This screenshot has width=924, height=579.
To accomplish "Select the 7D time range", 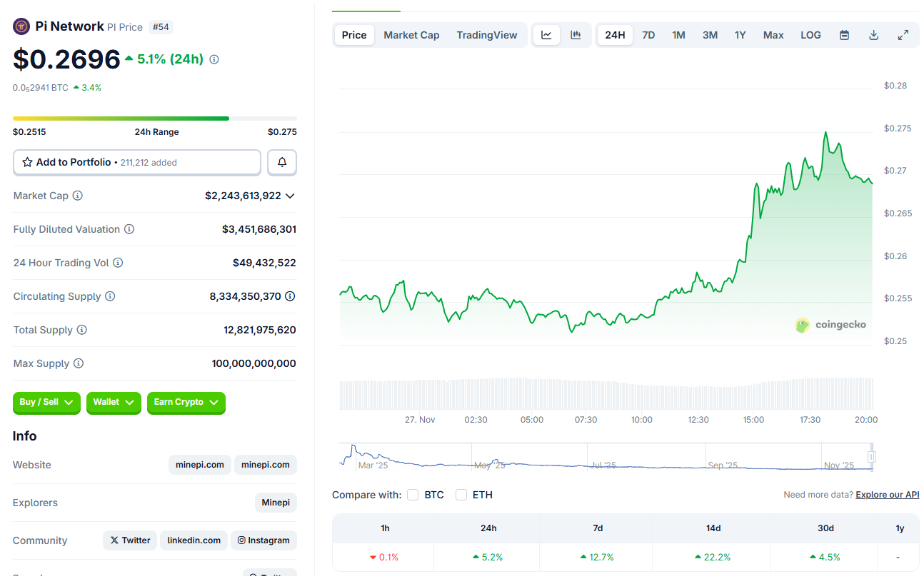I will 648,35.
